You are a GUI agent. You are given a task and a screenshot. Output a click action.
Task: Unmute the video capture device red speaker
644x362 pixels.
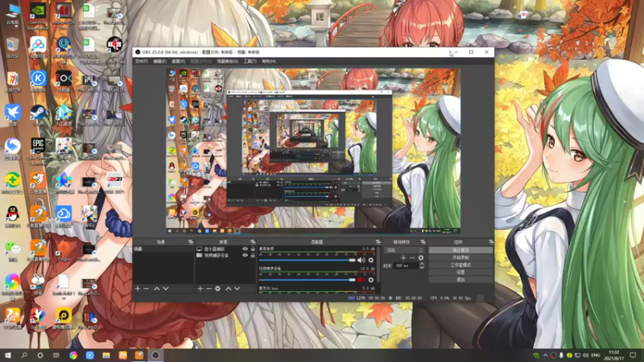point(361,280)
